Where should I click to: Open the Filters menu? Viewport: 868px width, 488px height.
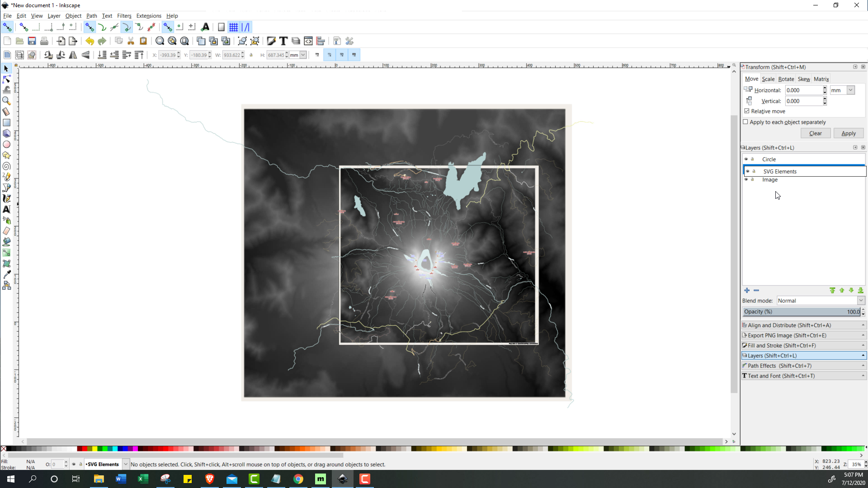pyautogui.click(x=124, y=15)
